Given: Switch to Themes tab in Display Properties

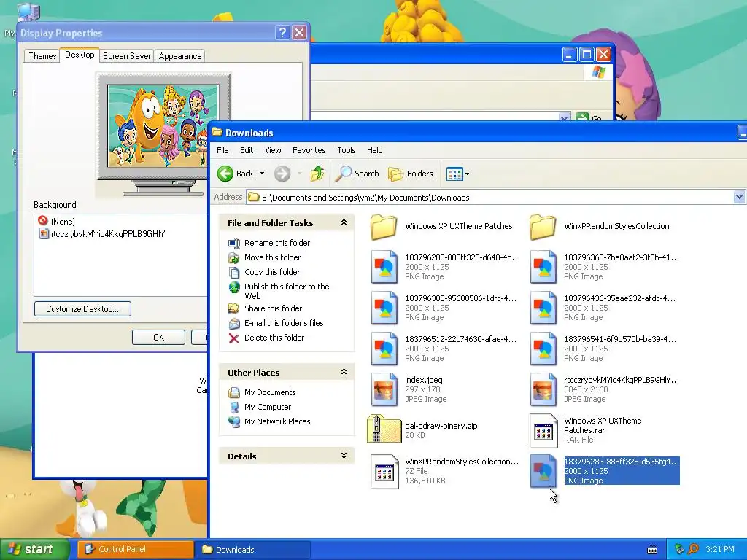Looking at the screenshot, I should click(x=42, y=55).
